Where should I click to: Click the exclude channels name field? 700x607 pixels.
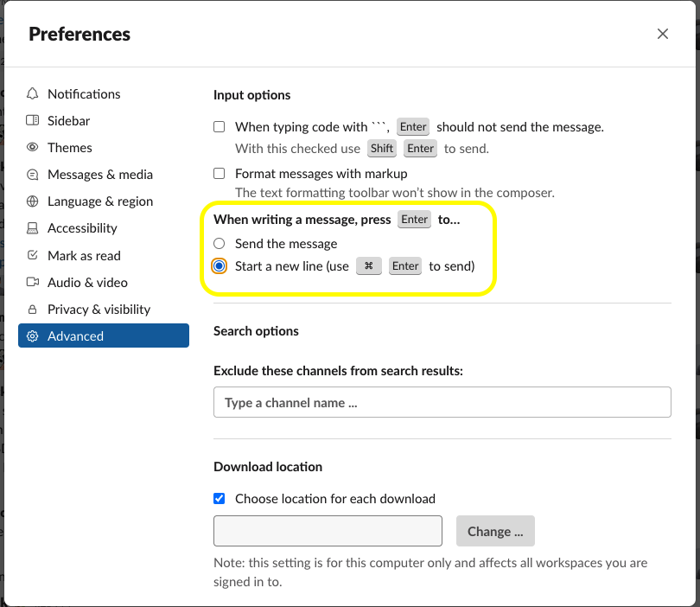[x=442, y=402]
